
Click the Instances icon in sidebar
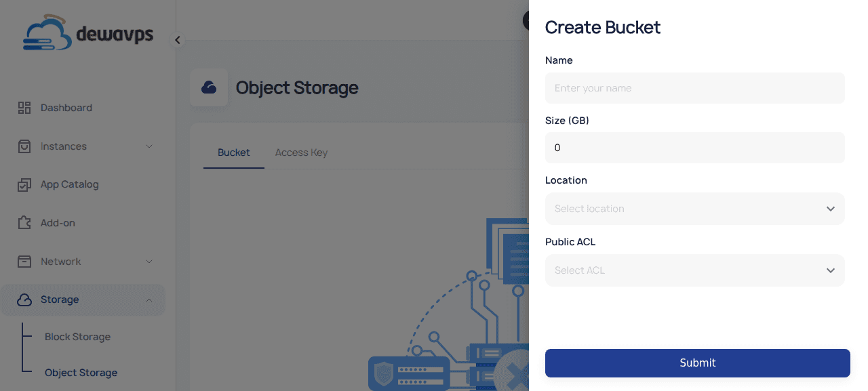point(24,146)
